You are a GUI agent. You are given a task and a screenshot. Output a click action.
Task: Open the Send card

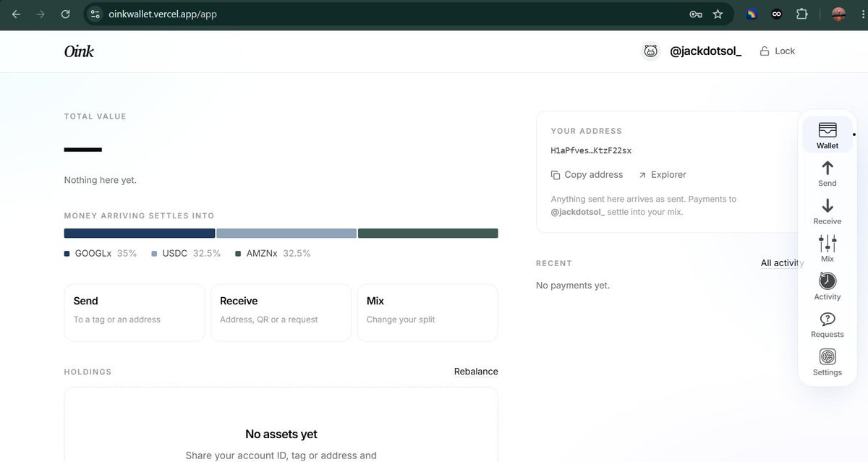pos(135,312)
